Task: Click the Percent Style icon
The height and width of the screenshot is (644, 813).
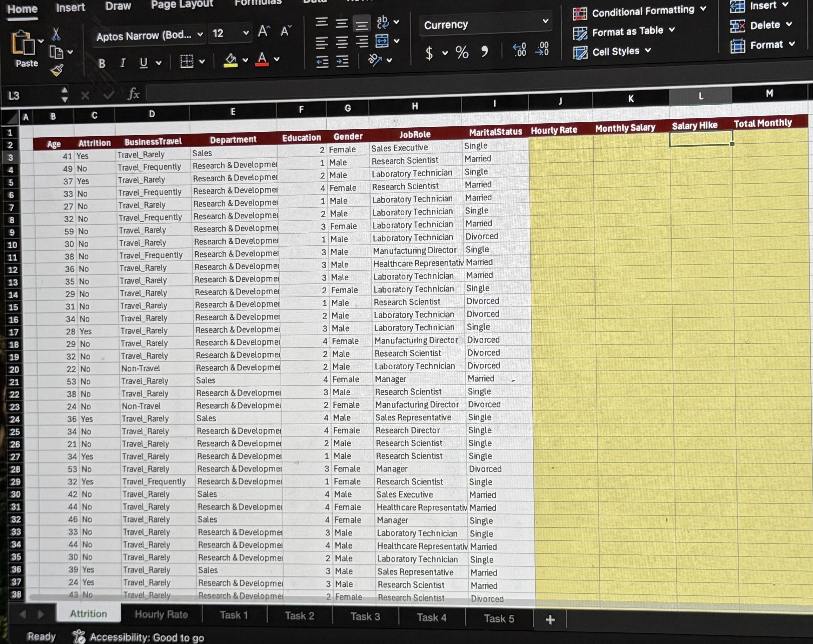Action: 462,52
